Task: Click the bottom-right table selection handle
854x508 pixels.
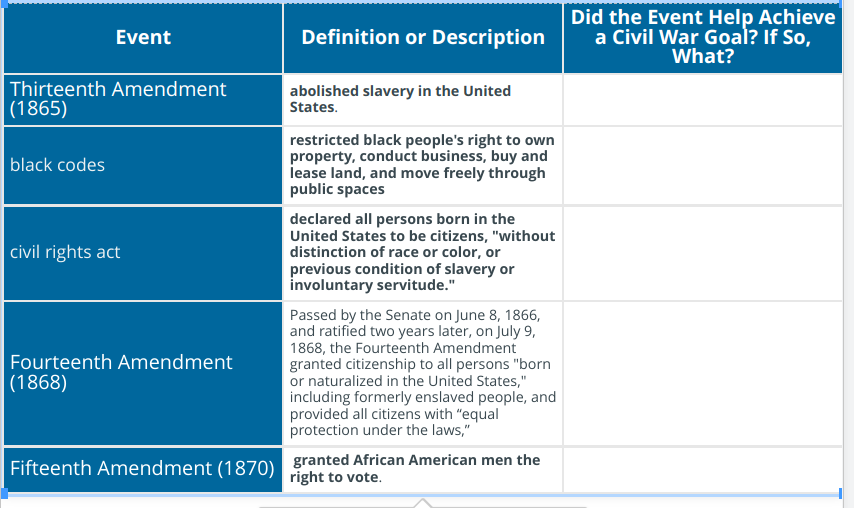Action: 841,493
